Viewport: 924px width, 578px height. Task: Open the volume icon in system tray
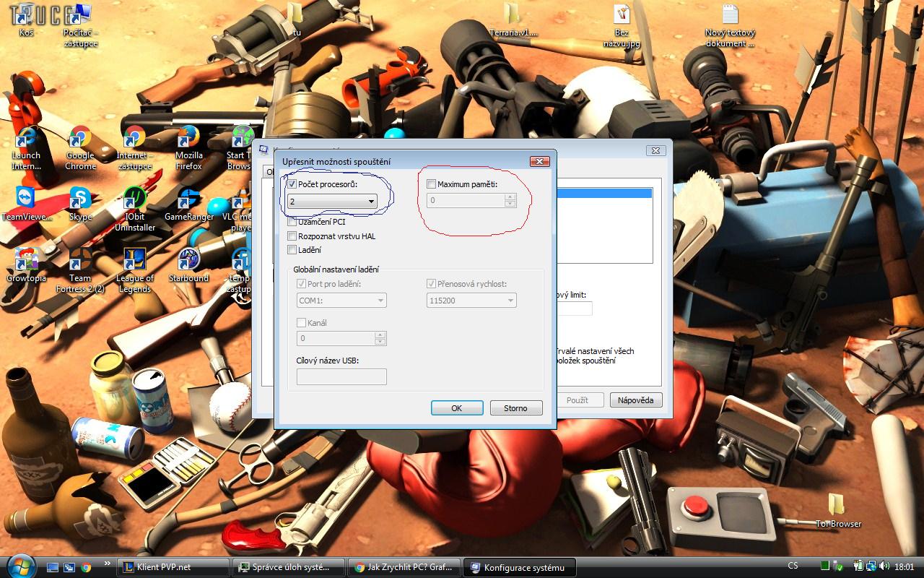coord(884,566)
